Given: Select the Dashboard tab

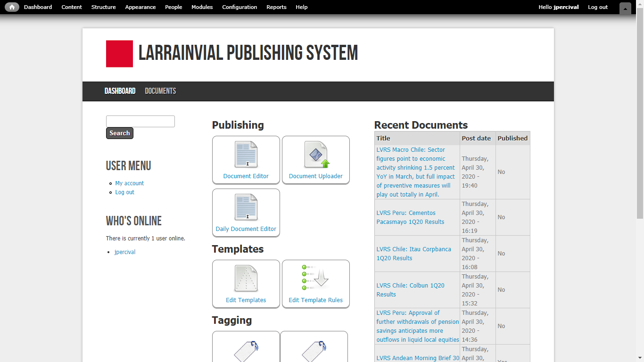Looking at the screenshot, I should (120, 90).
